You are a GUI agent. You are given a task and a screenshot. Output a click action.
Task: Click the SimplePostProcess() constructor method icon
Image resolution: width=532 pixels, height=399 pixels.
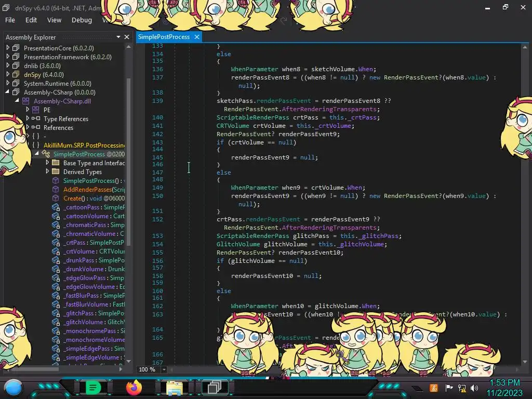tap(56, 180)
